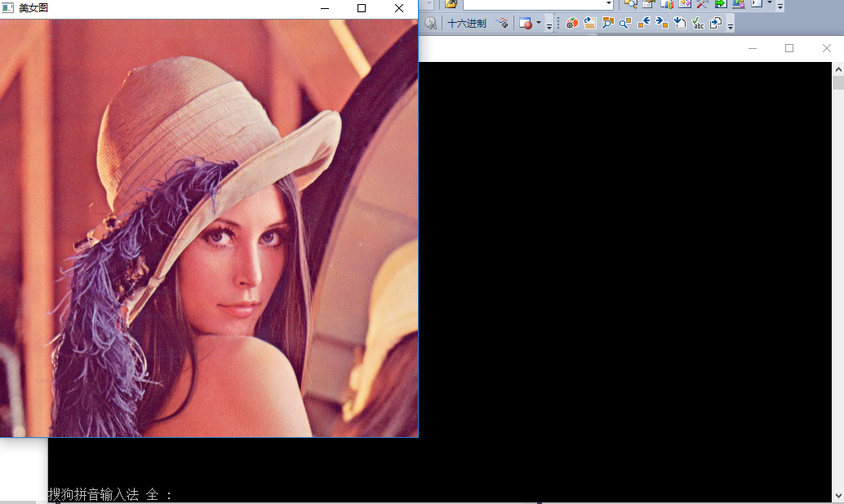The image size is (844, 504).
Task: Click console scrollbar up arrow
Action: click(x=838, y=69)
